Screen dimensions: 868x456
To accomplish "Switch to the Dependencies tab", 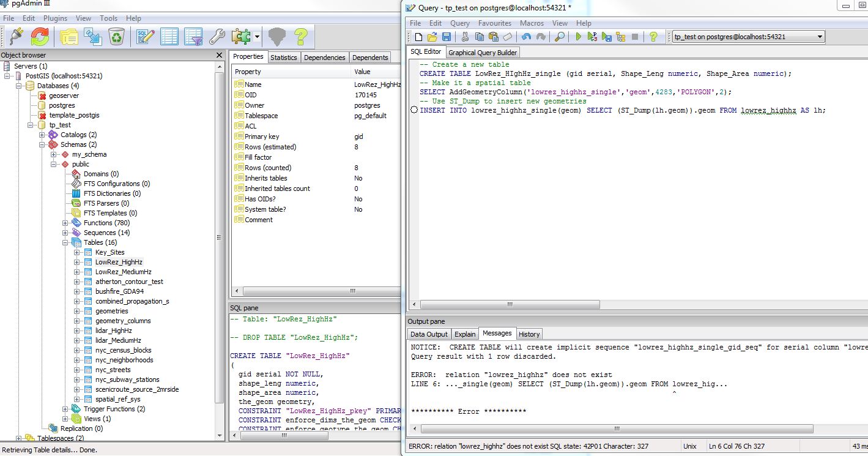I will (325, 58).
